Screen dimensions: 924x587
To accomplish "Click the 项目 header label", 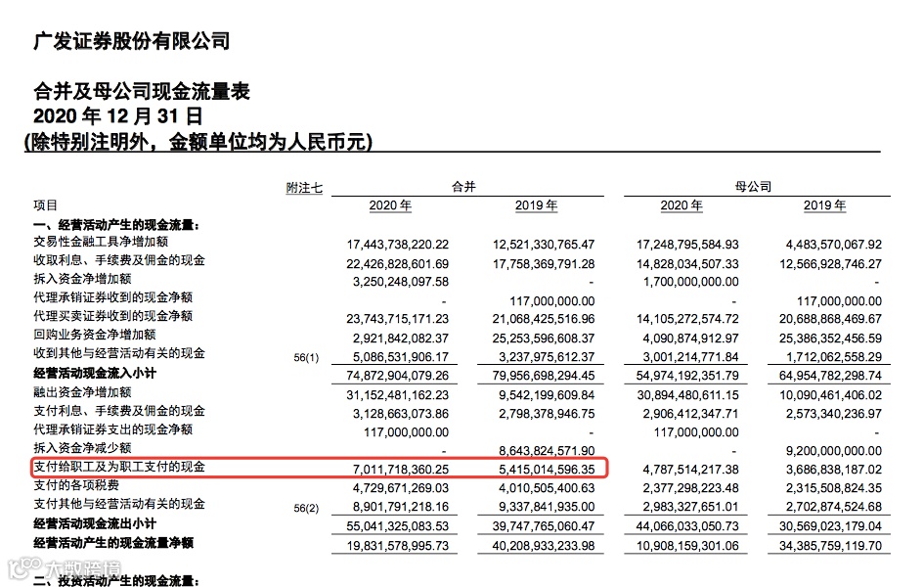I will coord(45,205).
